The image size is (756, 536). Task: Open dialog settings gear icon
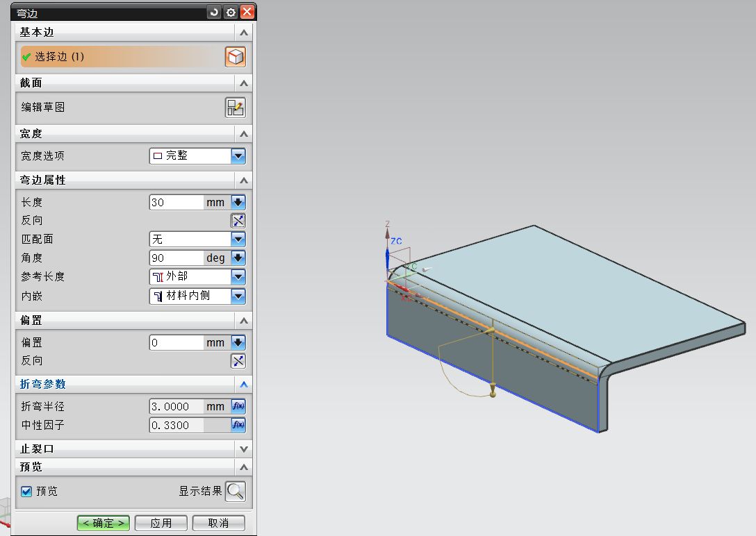[231, 12]
